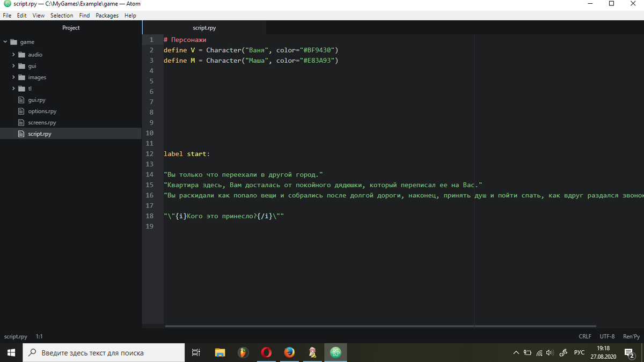Open the Find menu
This screenshot has height=362, width=644.
point(84,16)
